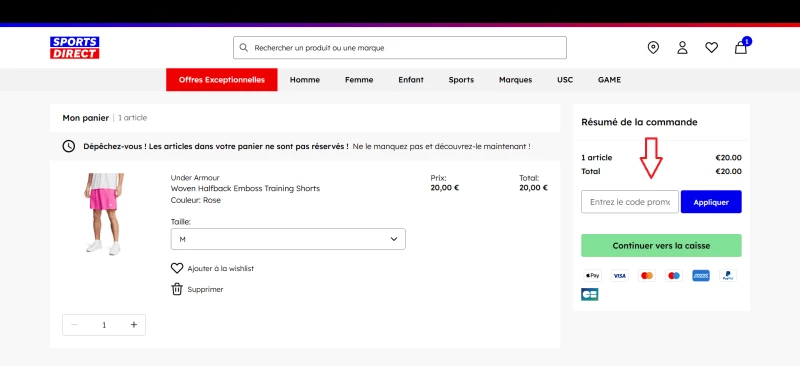Click the Sports Direct logo
Image resolution: width=800 pixels, height=366 pixels.
[74, 47]
